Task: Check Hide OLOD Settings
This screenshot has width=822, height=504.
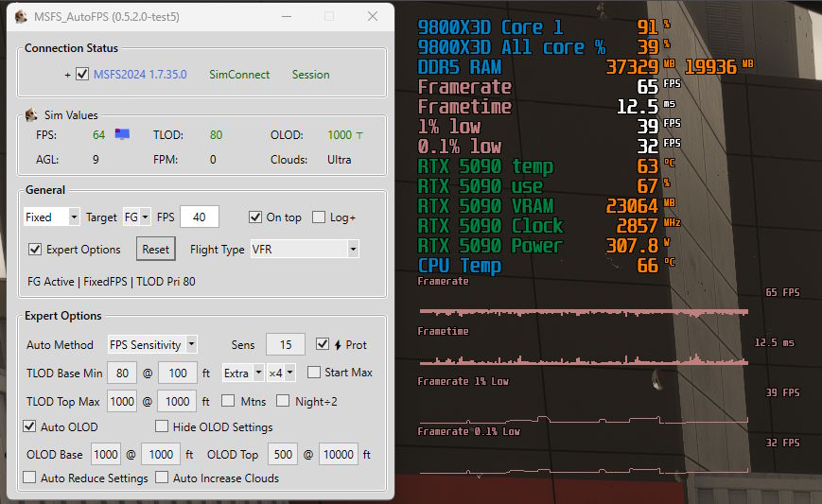Action: pyautogui.click(x=162, y=426)
